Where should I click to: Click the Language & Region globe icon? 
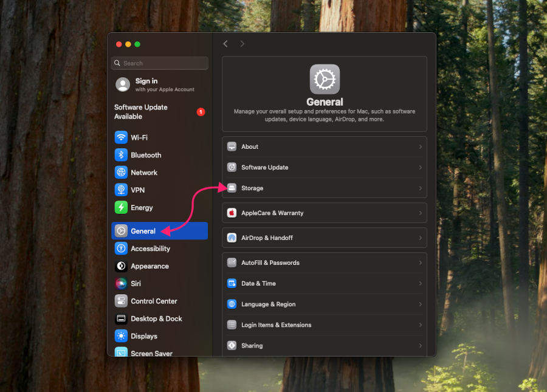232,304
